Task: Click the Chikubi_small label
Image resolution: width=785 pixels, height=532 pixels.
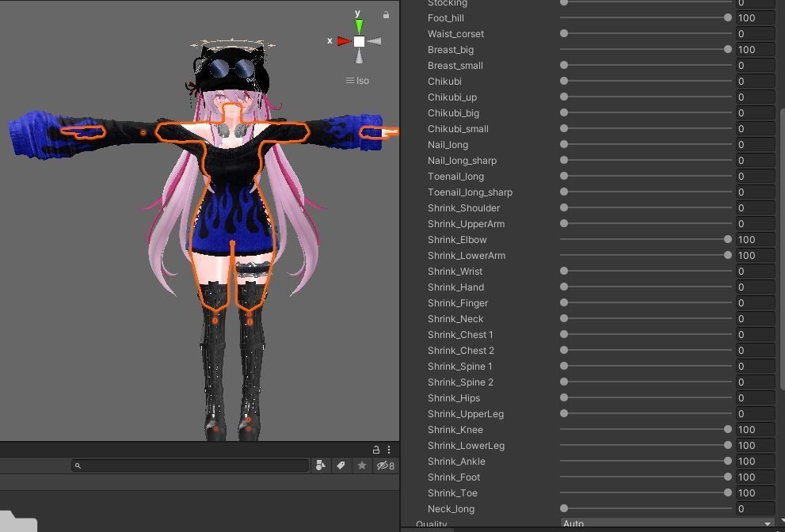Action: tap(458, 128)
